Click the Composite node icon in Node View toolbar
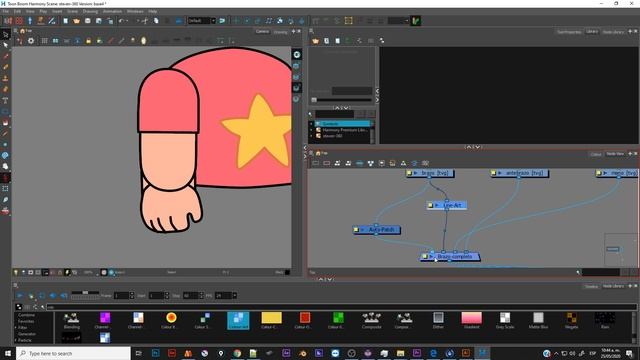 [x=370, y=163]
